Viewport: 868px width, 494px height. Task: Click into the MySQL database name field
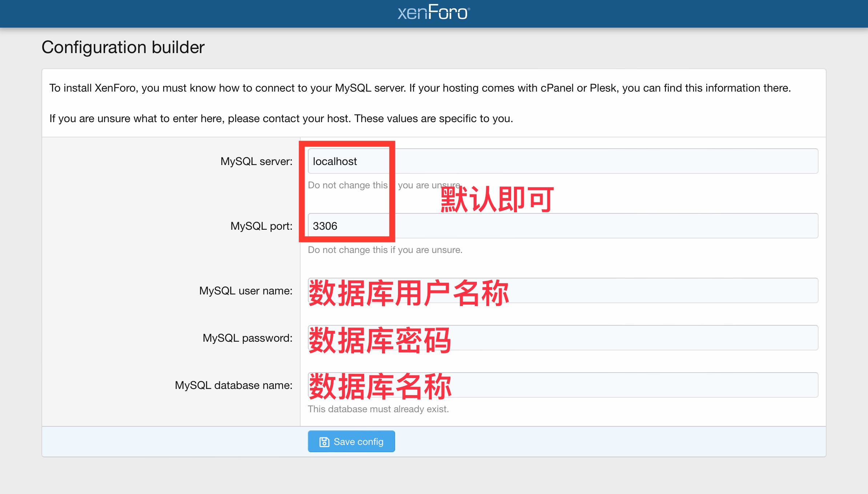[x=563, y=385]
